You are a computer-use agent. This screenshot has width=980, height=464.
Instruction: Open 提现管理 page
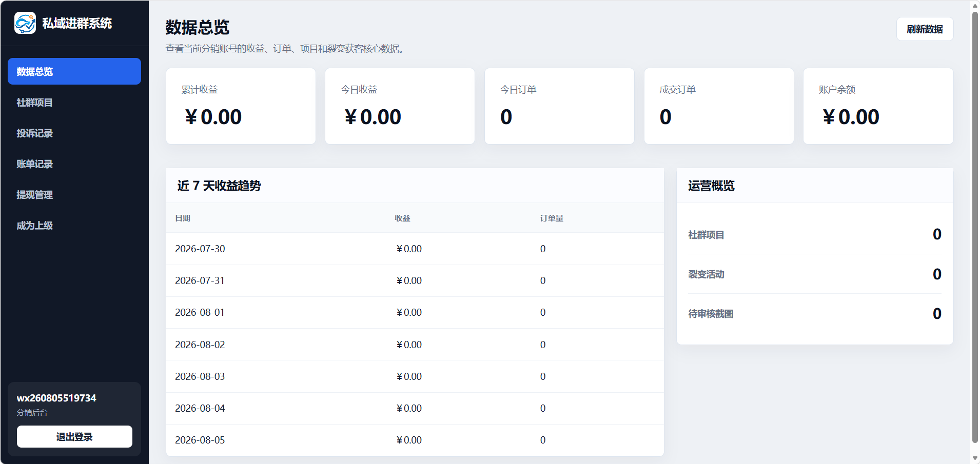tap(74, 194)
